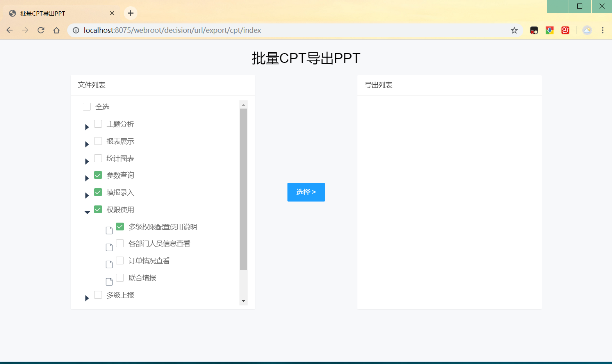612x364 pixels.
Task: Reload the page
Action: tap(41, 30)
